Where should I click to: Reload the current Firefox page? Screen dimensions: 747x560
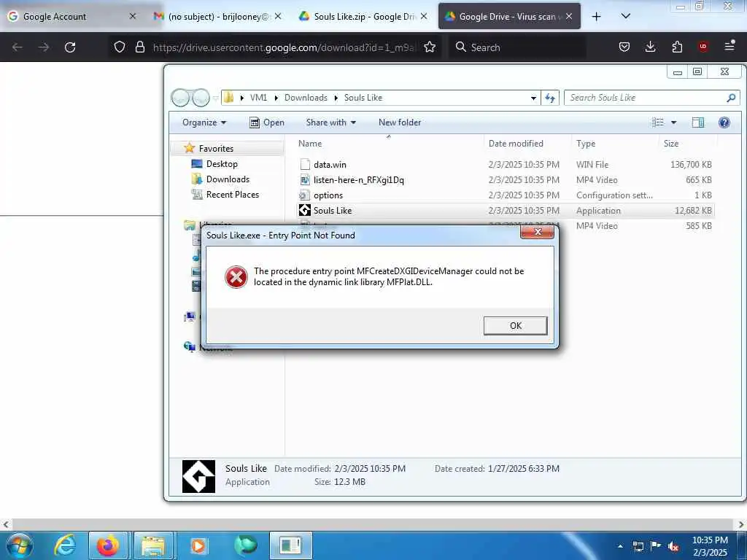pos(70,47)
